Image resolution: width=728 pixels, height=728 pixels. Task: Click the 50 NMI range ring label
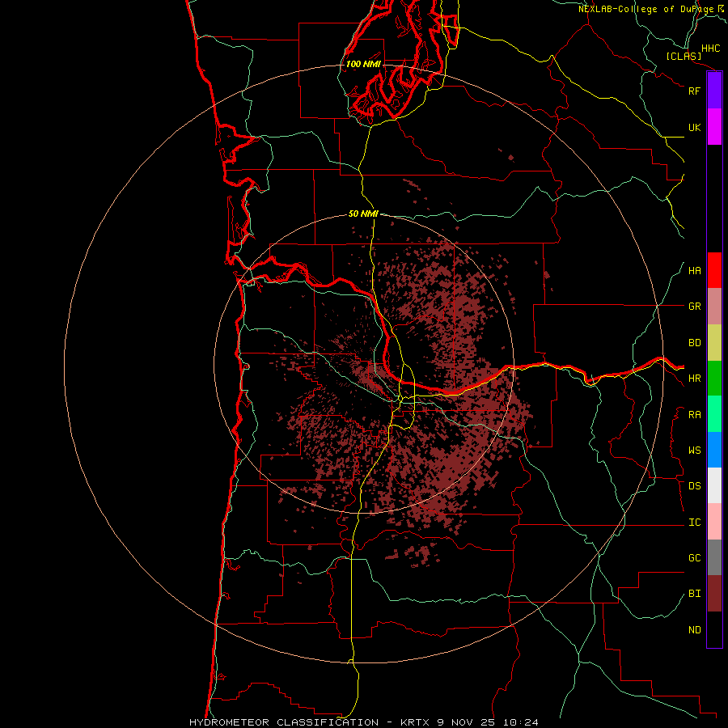click(363, 214)
